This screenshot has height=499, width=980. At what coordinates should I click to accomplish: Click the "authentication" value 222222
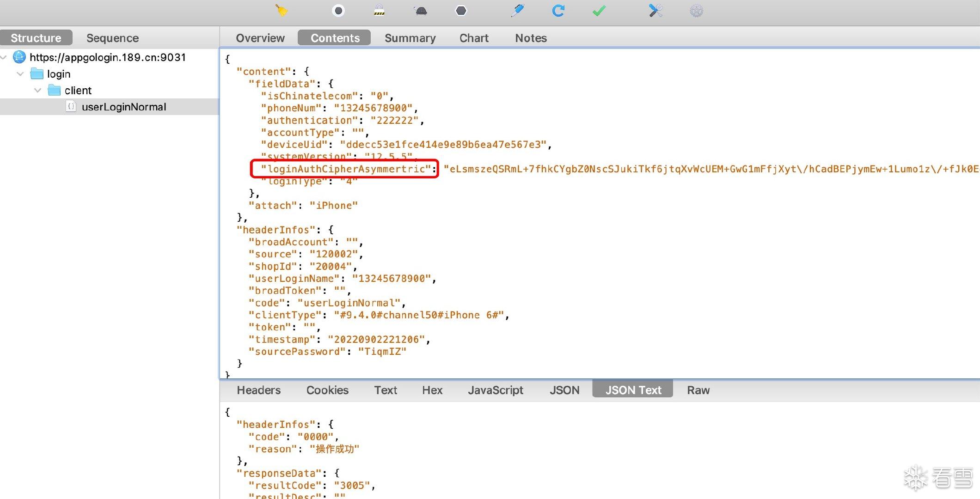394,120
